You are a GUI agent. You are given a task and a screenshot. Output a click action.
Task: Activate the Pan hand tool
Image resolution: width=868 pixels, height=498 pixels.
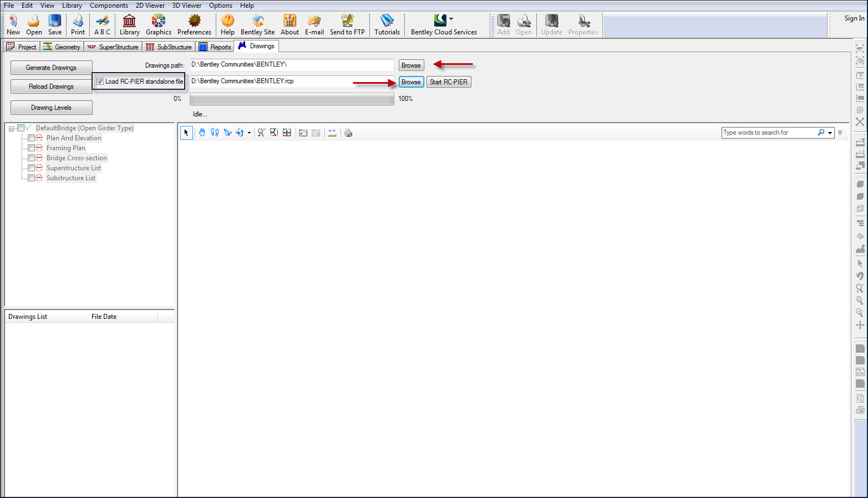(202, 133)
